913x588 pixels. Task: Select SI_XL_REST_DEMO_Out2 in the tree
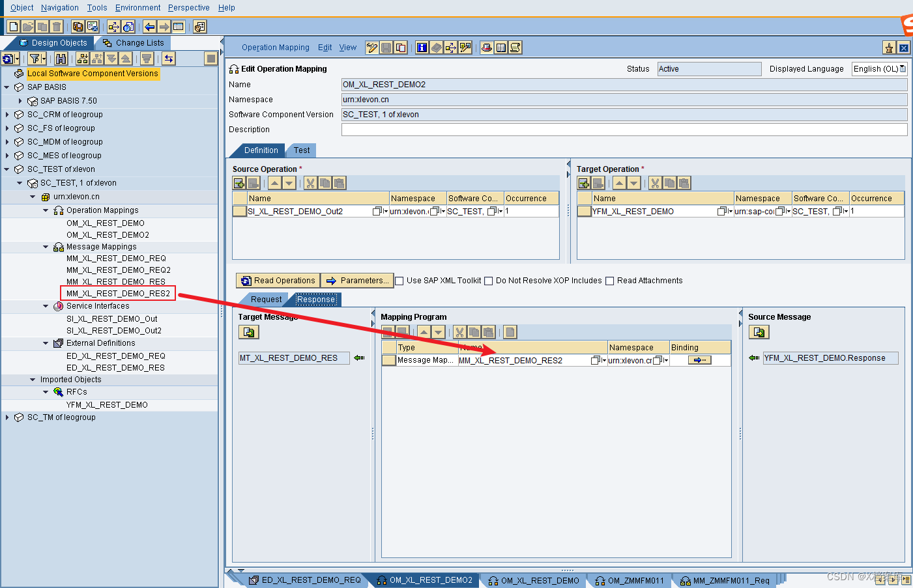pos(114,331)
